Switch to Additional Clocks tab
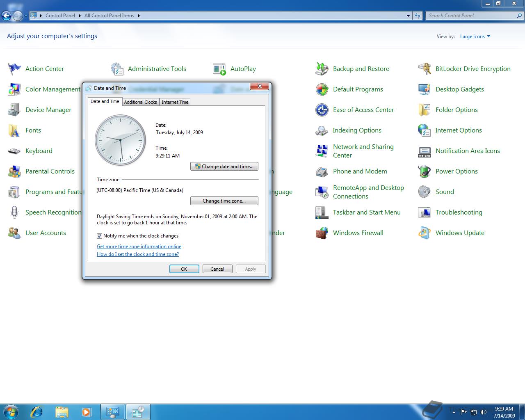The height and width of the screenshot is (420, 525). [140, 102]
